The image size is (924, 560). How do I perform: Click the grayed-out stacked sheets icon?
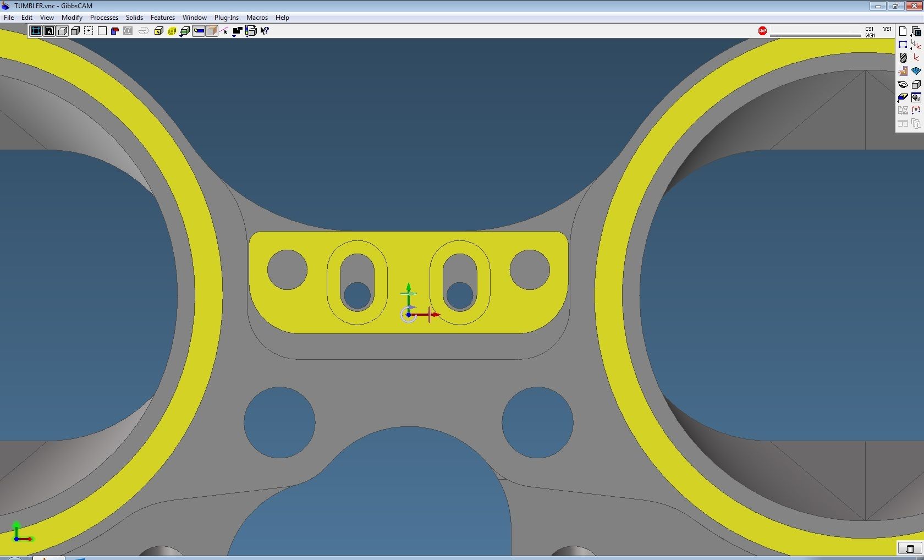pyautogui.click(x=144, y=31)
